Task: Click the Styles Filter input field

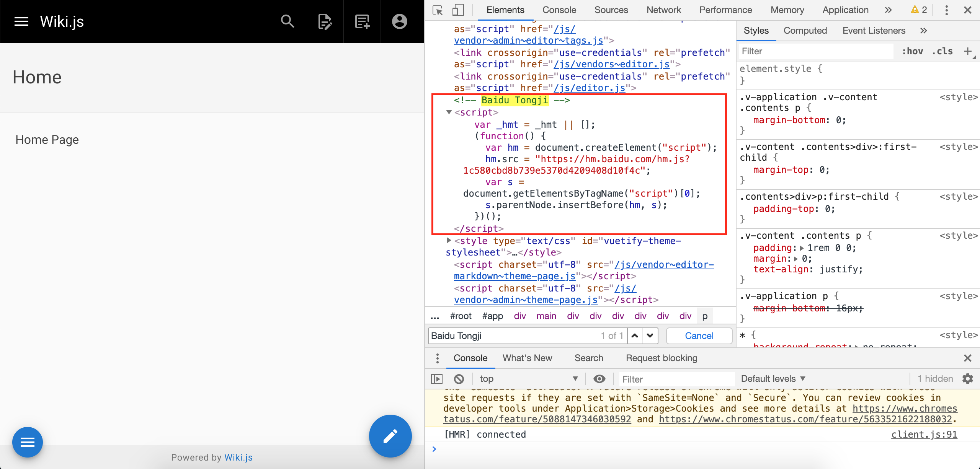Action: tap(815, 51)
